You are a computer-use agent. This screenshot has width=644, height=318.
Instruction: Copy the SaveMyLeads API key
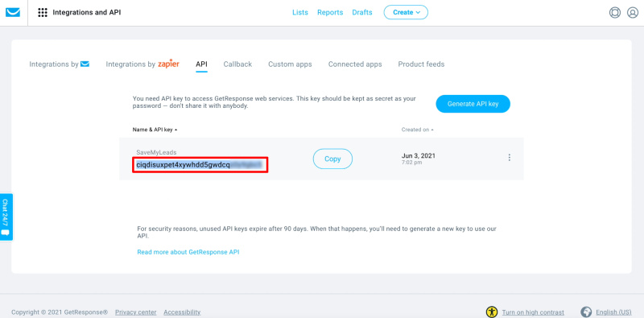point(332,159)
